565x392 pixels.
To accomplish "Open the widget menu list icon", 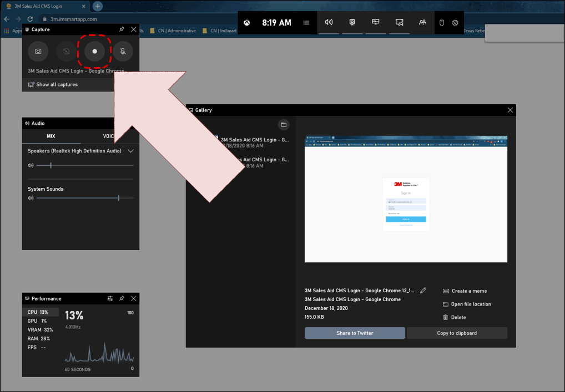I will [x=306, y=23].
